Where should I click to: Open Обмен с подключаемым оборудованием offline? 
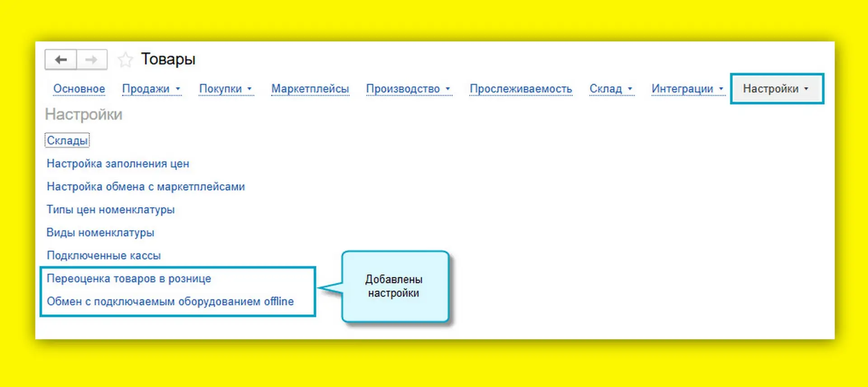170,301
